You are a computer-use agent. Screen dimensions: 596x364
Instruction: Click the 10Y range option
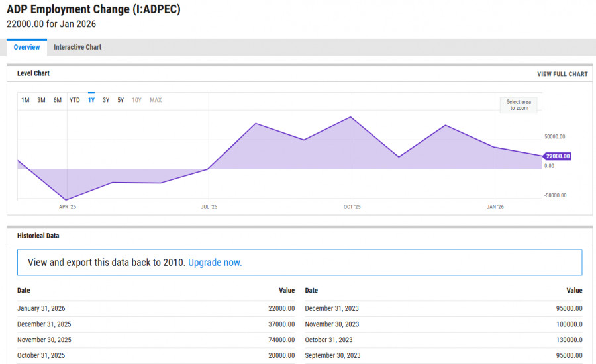(136, 100)
